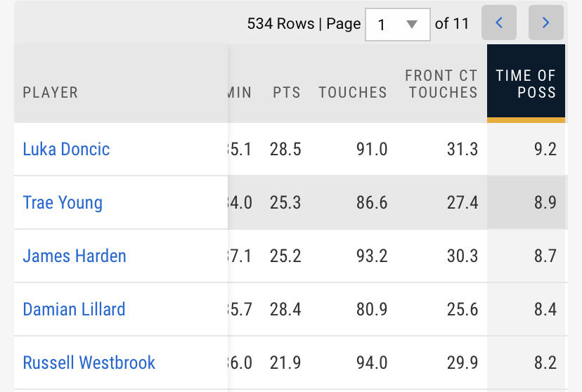Sort by PTS column header
Screen dimensions: 582x392
click(287, 92)
